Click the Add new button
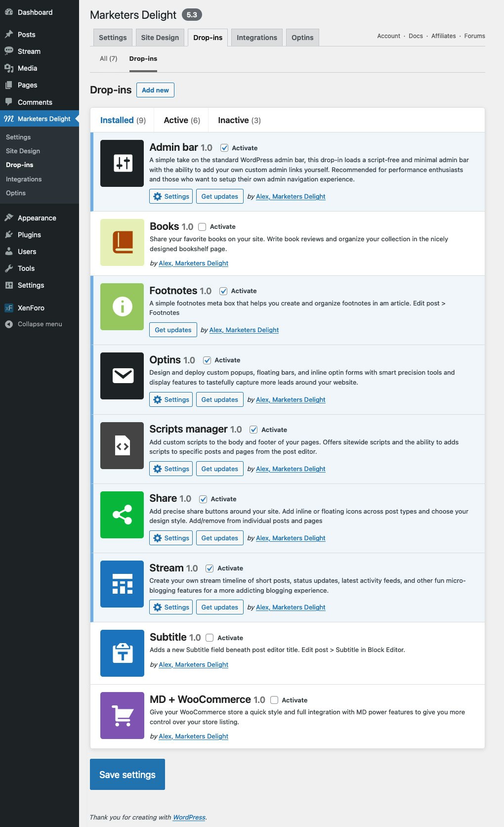 click(155, 90)
